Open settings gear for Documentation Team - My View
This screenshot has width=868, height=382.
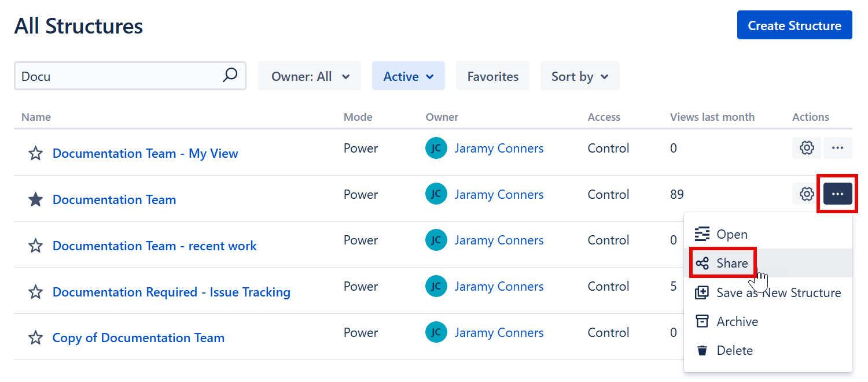[x=806, y=148]
